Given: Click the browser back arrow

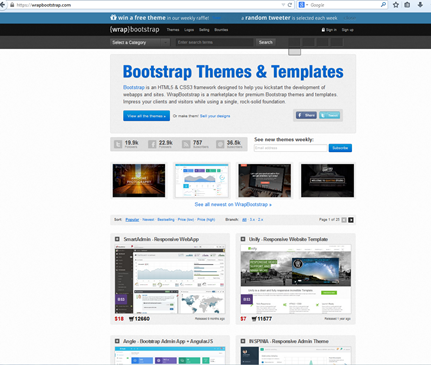Looking at the screenshot, I should 2,5.
